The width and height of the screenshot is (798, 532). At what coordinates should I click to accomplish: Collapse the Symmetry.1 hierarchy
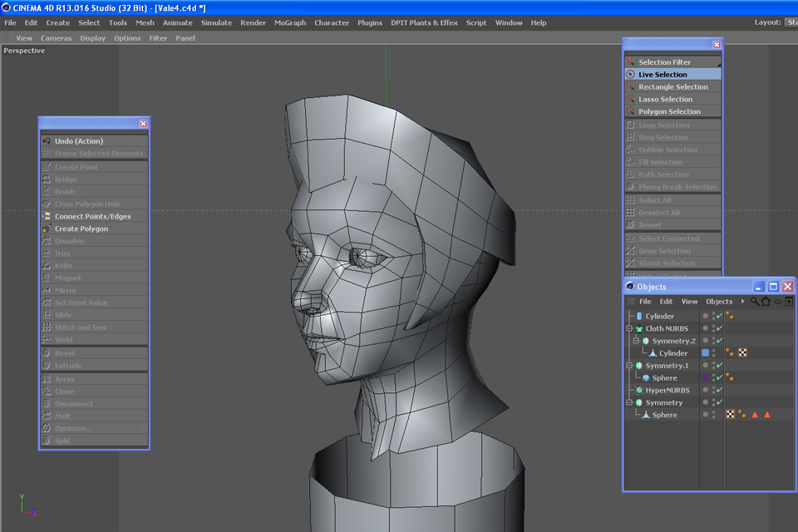click(629, 366)
